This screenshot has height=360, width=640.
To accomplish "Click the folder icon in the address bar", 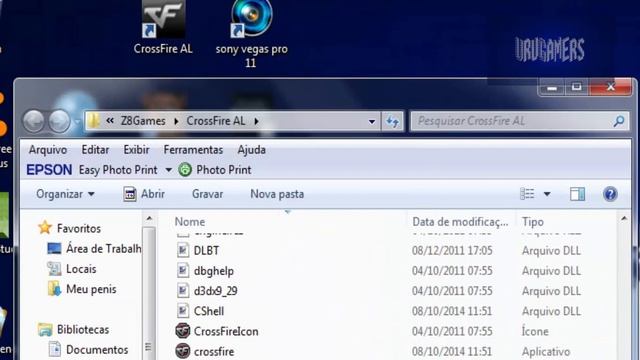I will tap(94, 121).
